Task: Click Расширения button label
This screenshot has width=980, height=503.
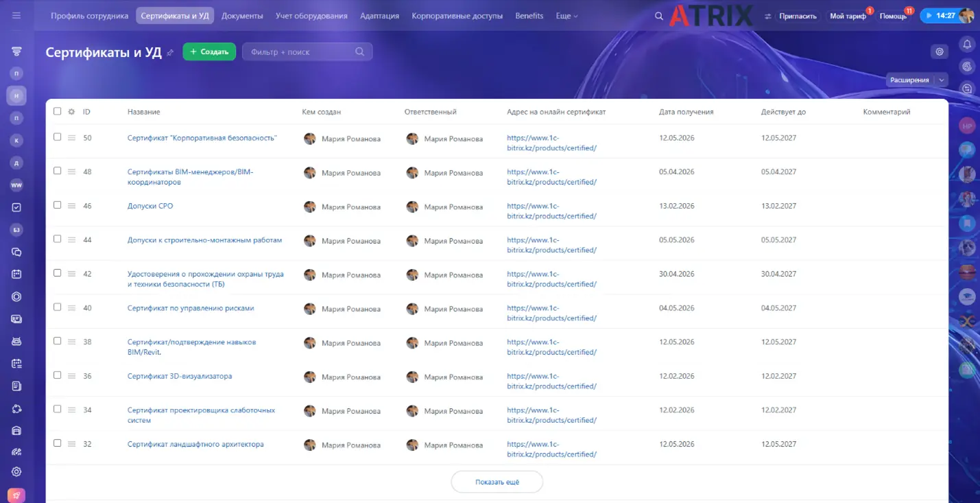Action: tap(909, 80)
